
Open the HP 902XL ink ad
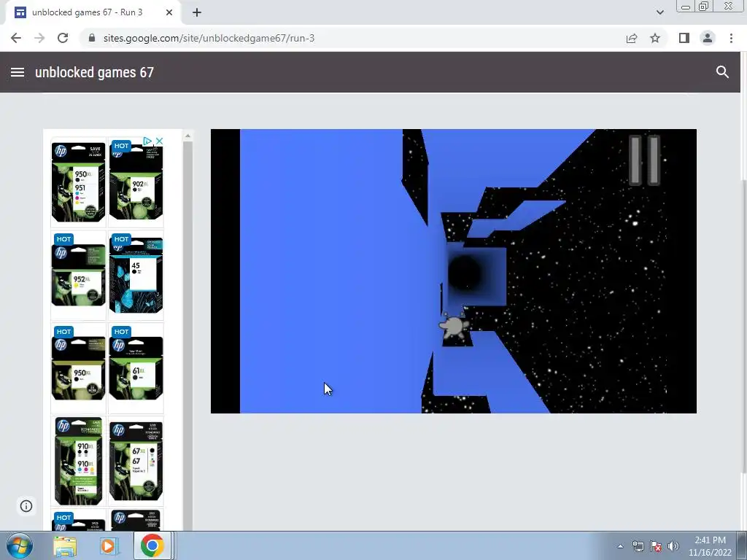point(136,182)
